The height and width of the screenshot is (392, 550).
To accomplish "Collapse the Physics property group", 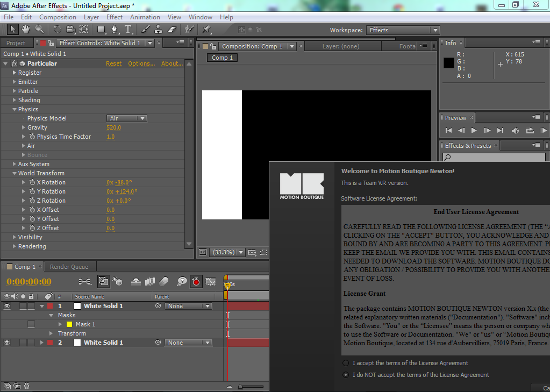I will tap(15, 109).
